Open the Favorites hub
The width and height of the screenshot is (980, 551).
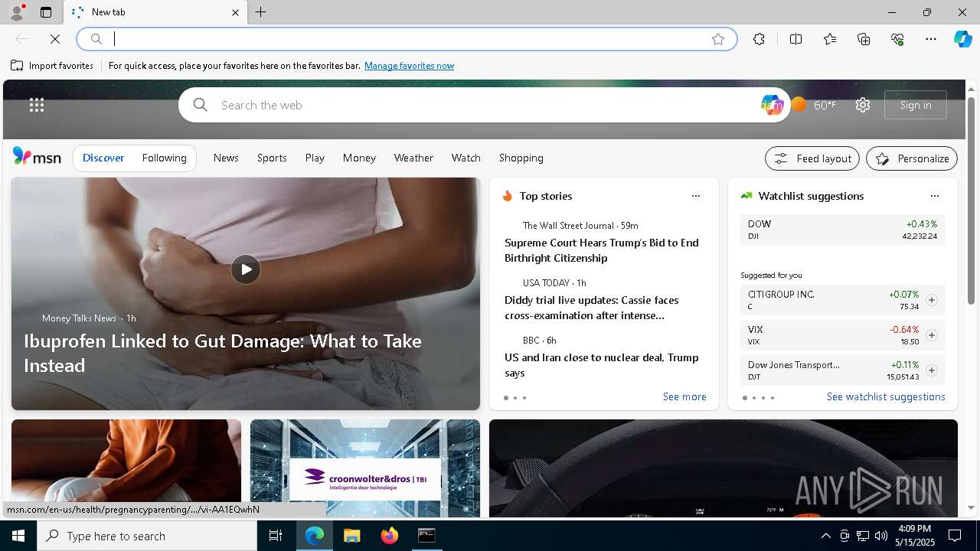click(x=830, y=39)
